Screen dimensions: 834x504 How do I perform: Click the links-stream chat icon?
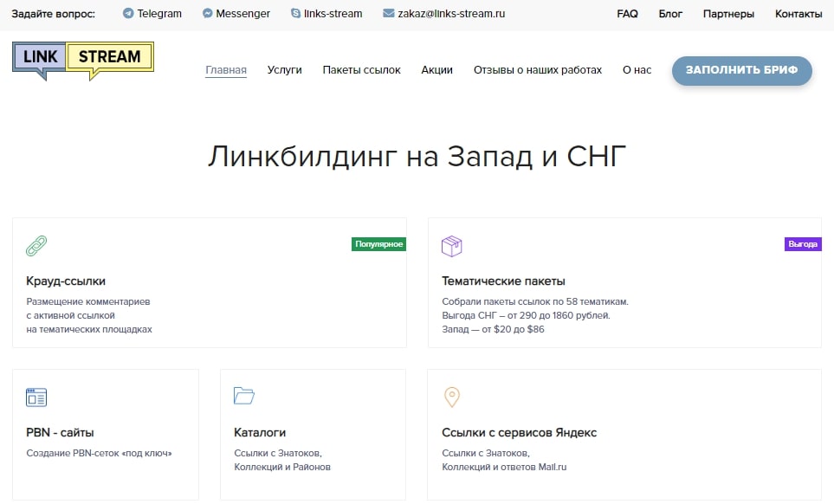coord(296,13)
